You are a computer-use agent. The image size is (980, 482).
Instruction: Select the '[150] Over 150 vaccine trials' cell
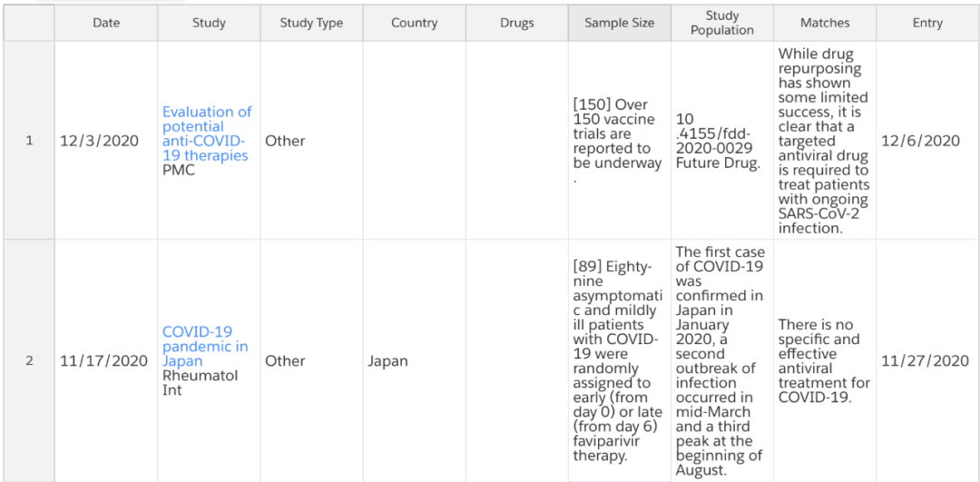(x=618, y=141)
